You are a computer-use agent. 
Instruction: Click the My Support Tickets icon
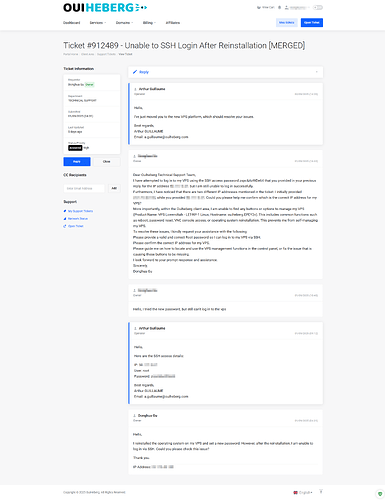click(x=65, y=211)
